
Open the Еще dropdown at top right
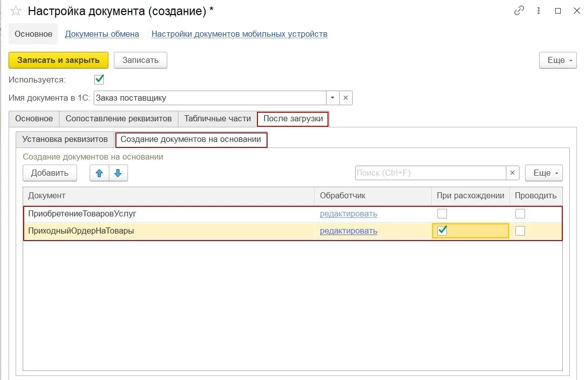click(x=557, y=60)
